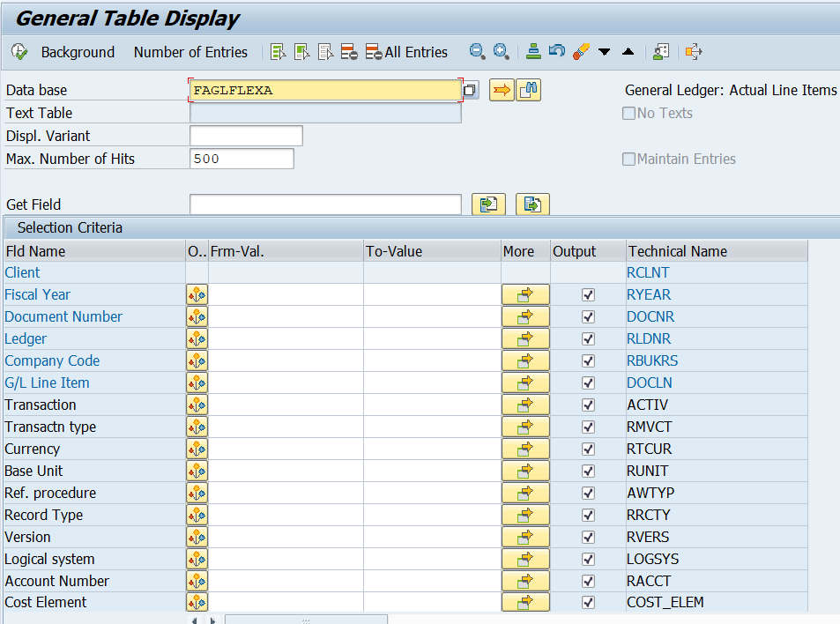Click the black down triangle icon
Image resolution: width=840 pixels, height=624 pixels.
click(x=605, y=52)
